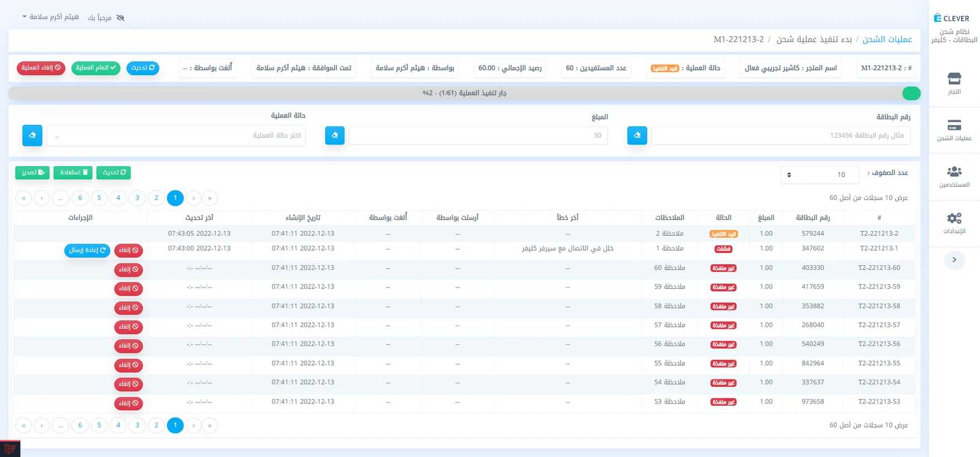Clear the حالة العملية filter eraser button
The width and height of the screenshot is (980, 457).
click(32, 135)
